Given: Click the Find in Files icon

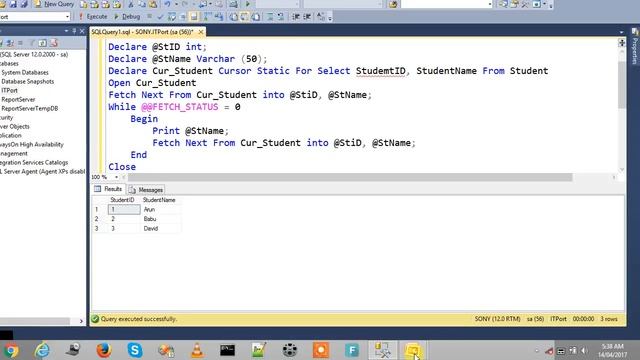Looking at the screenshot, I should pyautogui.click(x=393, y=4).
